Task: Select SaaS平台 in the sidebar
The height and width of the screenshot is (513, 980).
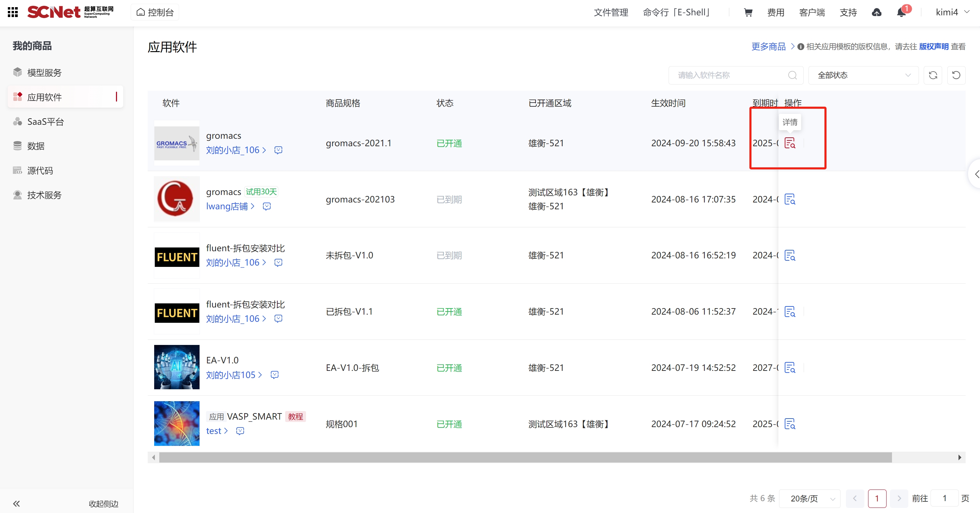Action: [45, 122]
